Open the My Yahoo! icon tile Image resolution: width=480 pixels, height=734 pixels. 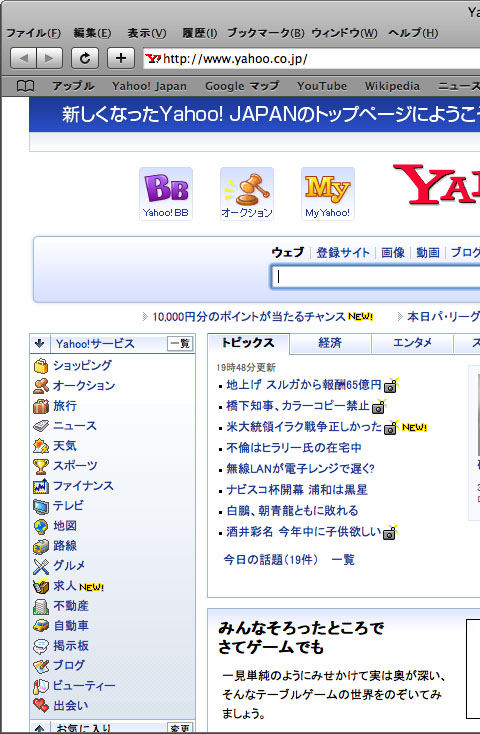(x=328, y=194)
